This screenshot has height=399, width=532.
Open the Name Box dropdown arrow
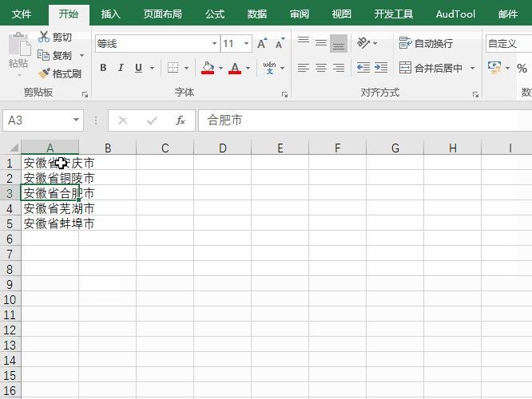pyautogui.click(x=76, y=120)
